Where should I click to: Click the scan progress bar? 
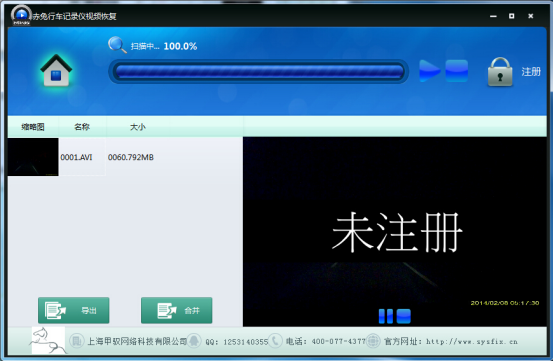click(259, 71)
